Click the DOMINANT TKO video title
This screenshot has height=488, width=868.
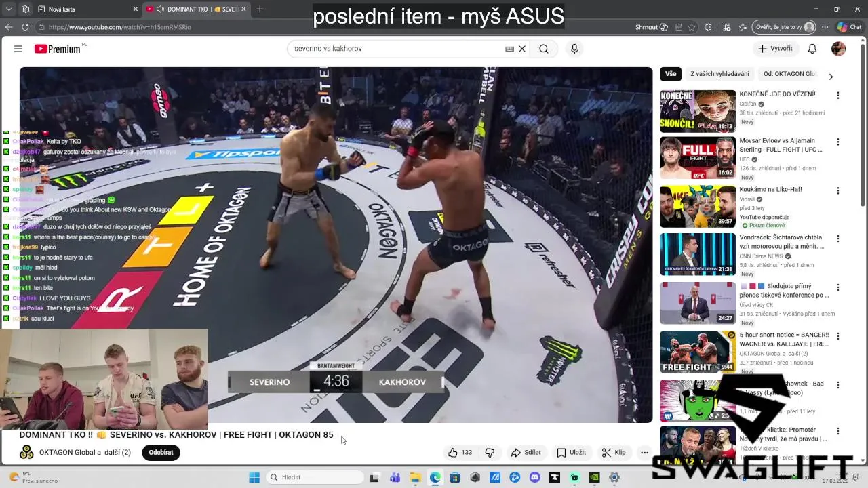click(176, 435)
